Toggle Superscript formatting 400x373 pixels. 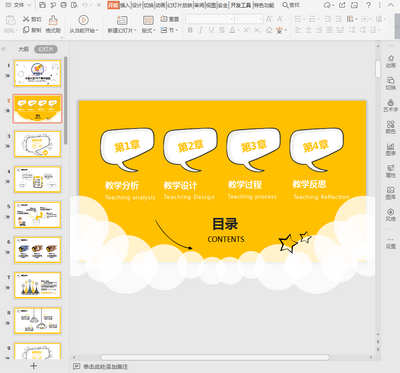pyautogui.click(x=246, y=30)
